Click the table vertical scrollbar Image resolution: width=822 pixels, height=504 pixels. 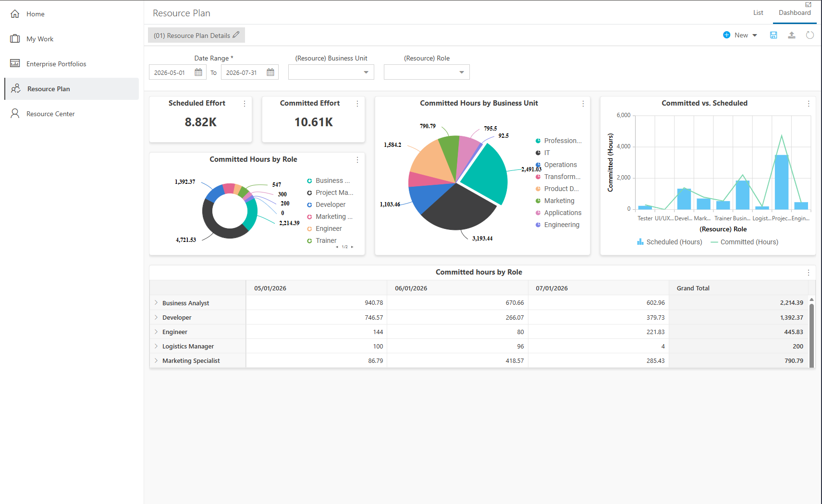pyautogui.click(x=811, y=335)
